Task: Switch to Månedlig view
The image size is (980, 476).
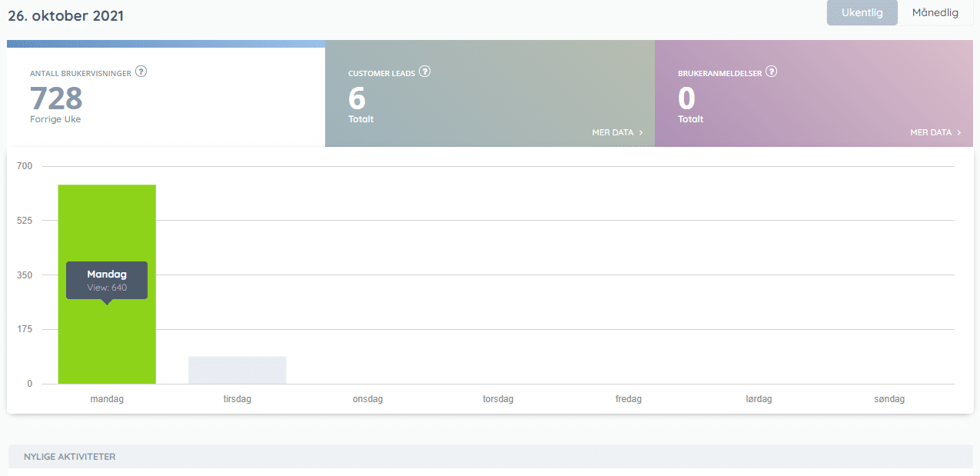Action: pos(935,13)
